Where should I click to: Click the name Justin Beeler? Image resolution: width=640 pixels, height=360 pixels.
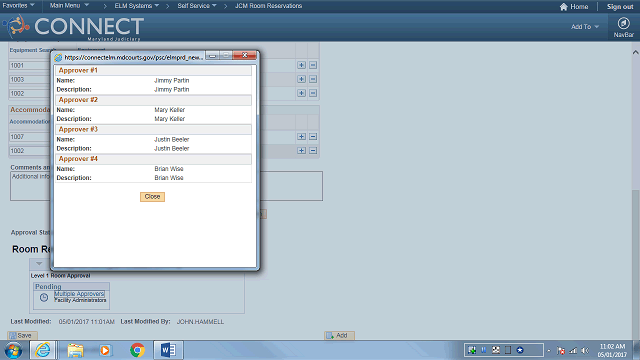pyautogui.click(x=171, y=139)
